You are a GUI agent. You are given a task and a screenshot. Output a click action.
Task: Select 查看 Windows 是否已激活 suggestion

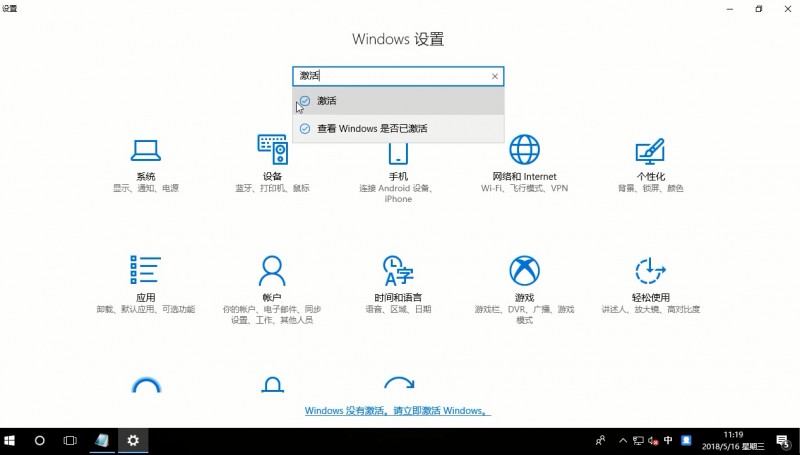pos(398,129)
